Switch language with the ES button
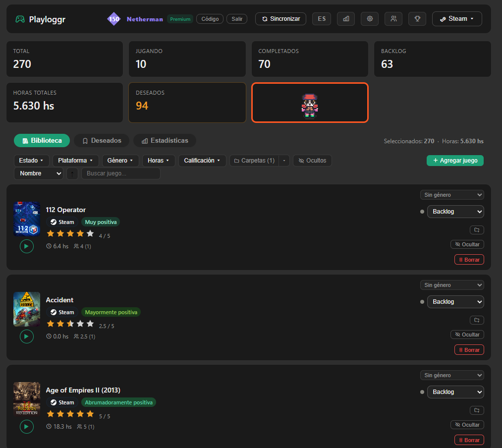The width and height of the screenshot is (502, 448). 322,19
